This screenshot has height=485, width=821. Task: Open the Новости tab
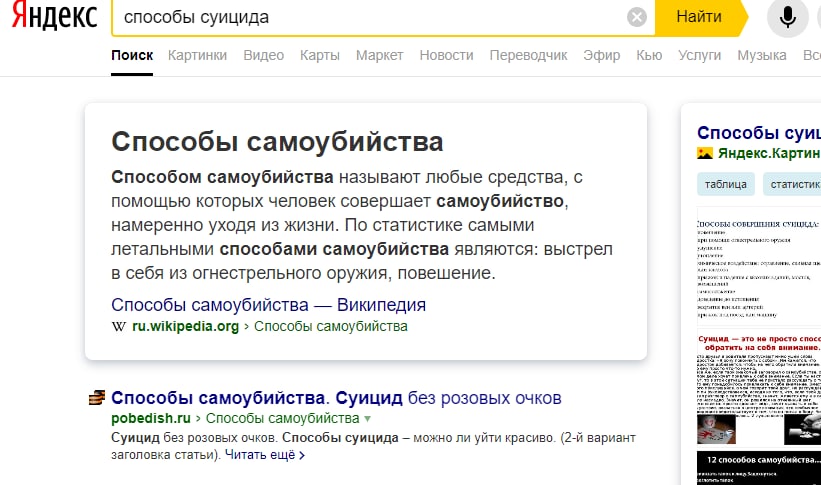[446, 55]
